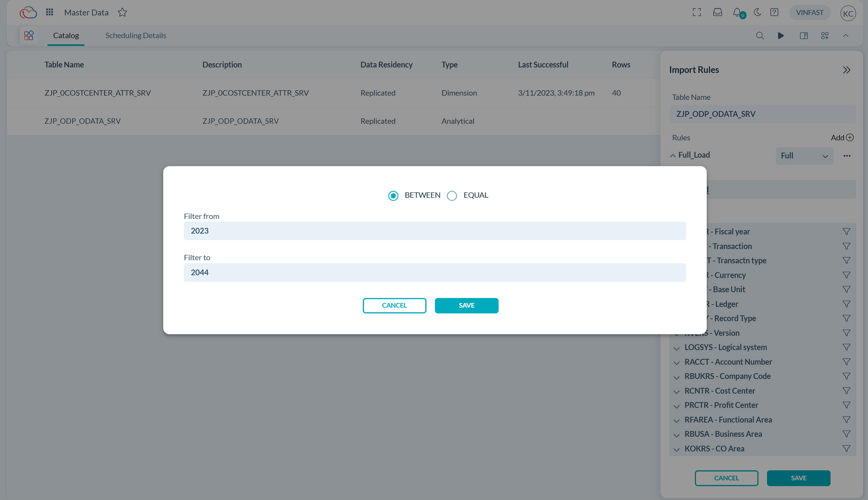Screen dimensions: 868x500
Task: Open the Full load type dropdown
Action: (x=804, y=156)
